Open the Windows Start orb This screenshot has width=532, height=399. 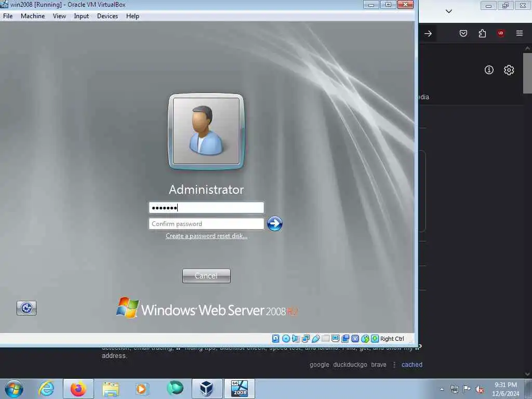[x=14, y=389]
